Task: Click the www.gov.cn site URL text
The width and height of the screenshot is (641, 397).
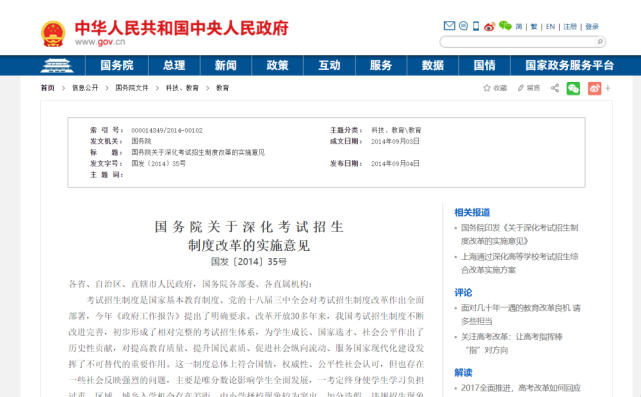Action: coord(100,42)
